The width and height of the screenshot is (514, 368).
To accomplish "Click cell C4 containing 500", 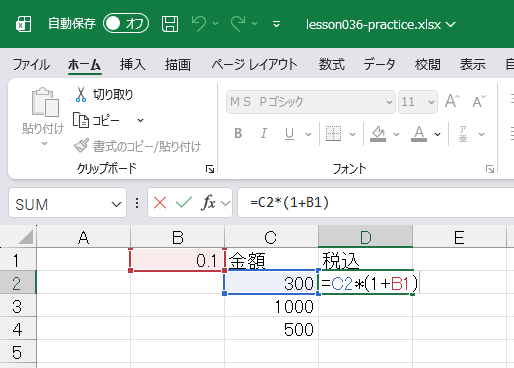I will tap(271, 328).
